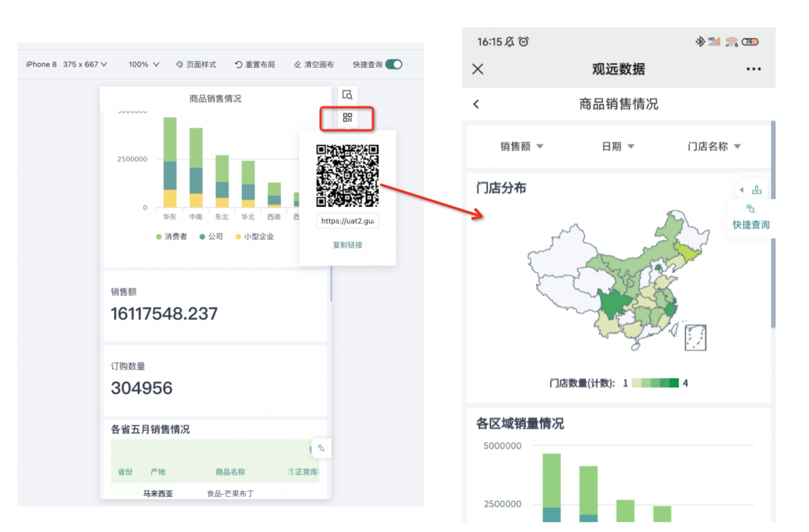Click the 观远数据 header title
Image resolution: width=809 pixels, height=532 pixels.
point(619,69)
